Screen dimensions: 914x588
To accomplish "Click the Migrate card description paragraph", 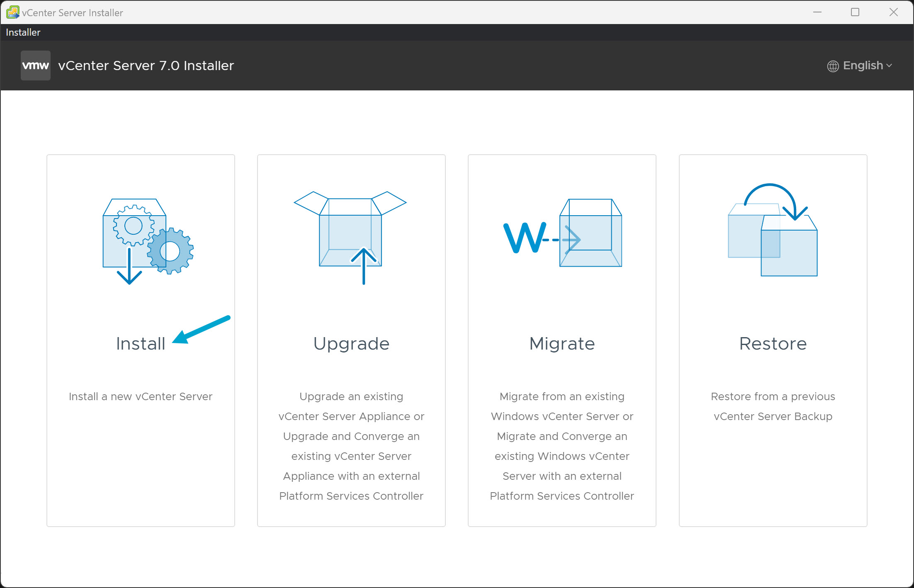I will pyautogui.click(x=562, y=446).
